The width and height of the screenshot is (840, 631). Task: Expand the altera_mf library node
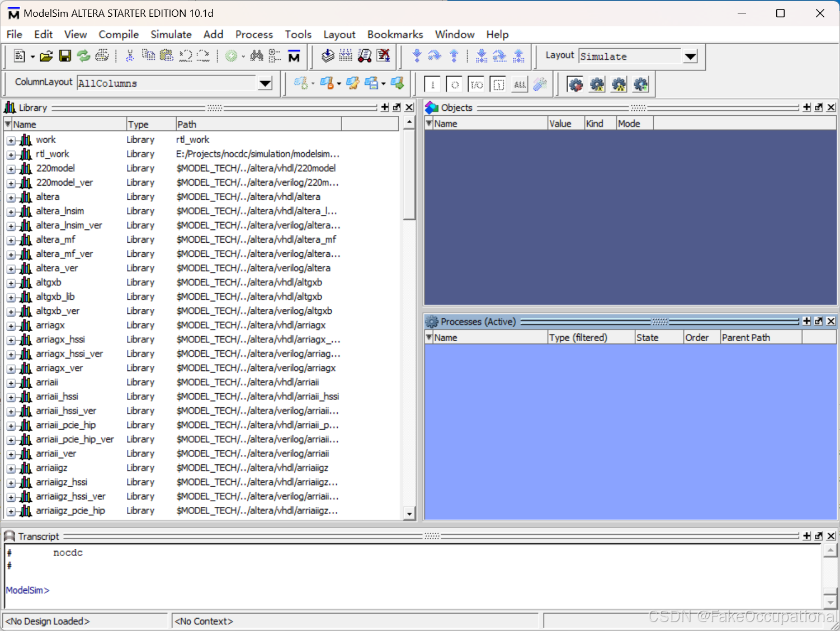point(11,241)
